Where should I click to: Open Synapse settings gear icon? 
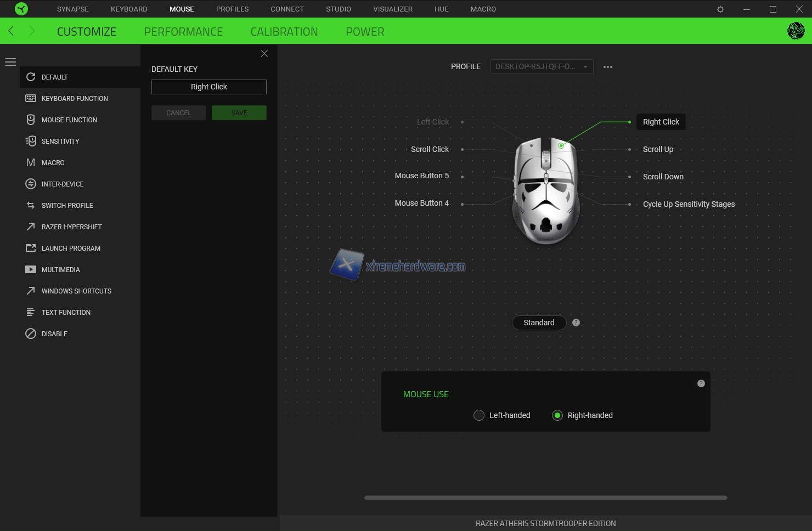(720, 9)
